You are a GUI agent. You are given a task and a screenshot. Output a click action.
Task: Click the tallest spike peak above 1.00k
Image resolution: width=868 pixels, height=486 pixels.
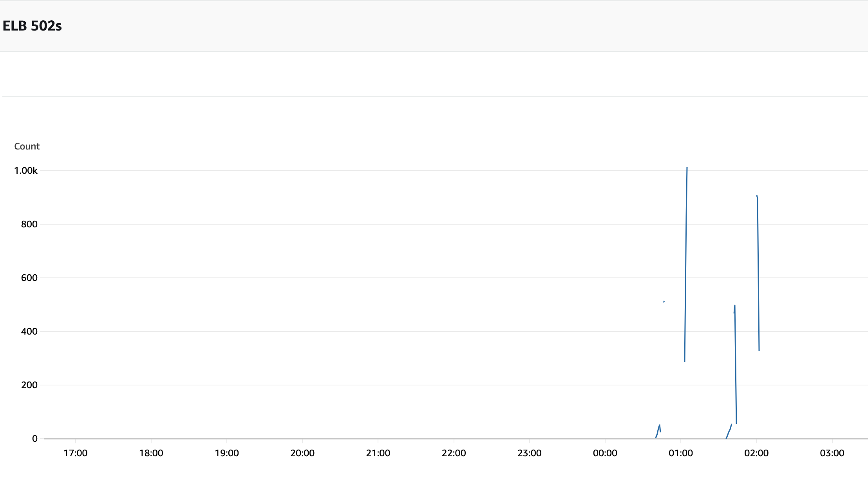coord(687,168)
